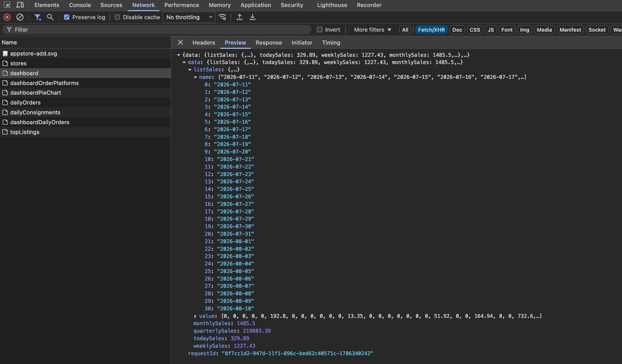Switch to the Console panel
The width and height of the screenshot is (622, 364).
coord(80,5)
